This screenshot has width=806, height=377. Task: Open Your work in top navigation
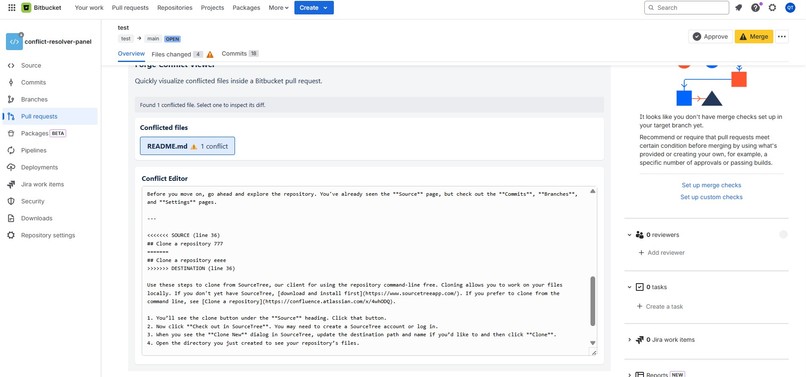click(x=89, y=8)
